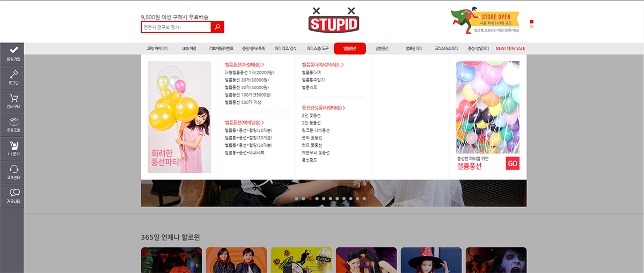Click the 회원가입 checkmark icon in sidebar
This screenshot has height=273, width=644.
pyautogui.click(x=13, y=50)
